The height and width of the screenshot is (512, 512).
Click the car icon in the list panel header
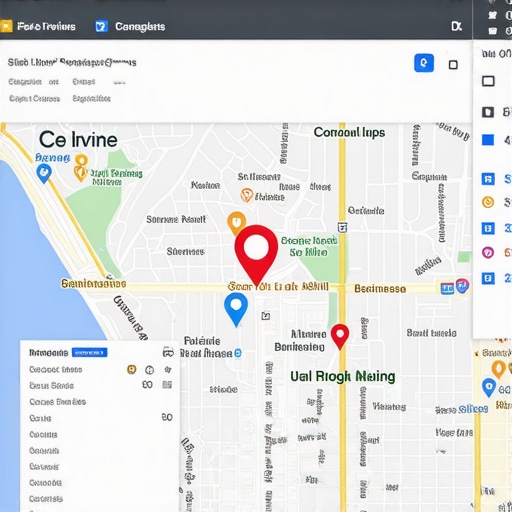(x=168, y=352)
